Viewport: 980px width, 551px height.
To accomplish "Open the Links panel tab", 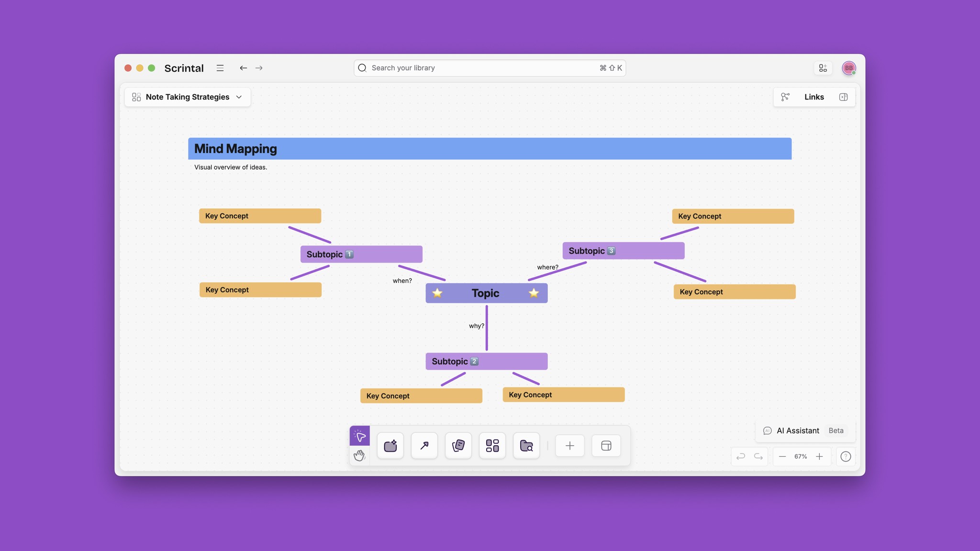I will [x=813, y=97].
